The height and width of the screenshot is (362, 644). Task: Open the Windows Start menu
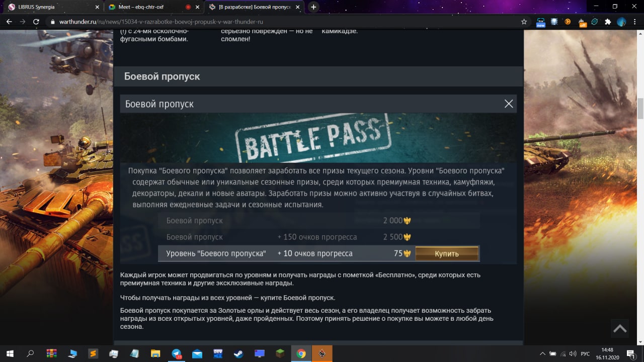coord(10,353)
